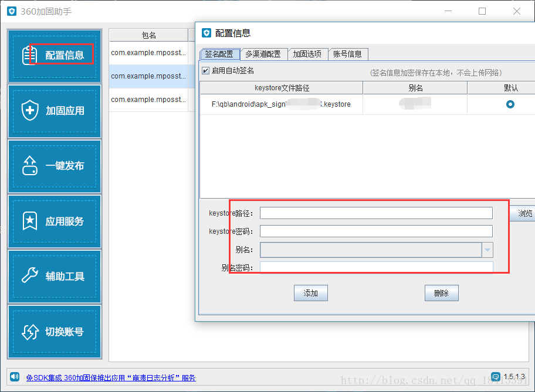The height and width of the screenshot is (392, 535).
Task: Switch to 多渠道配置 tab
Action: pos(263,54)
